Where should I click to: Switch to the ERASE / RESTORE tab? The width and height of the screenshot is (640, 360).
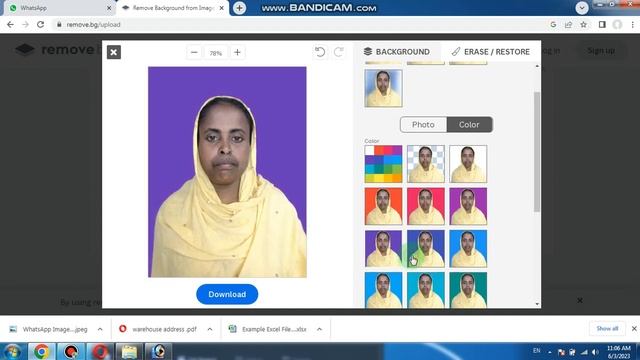(491, 51)
